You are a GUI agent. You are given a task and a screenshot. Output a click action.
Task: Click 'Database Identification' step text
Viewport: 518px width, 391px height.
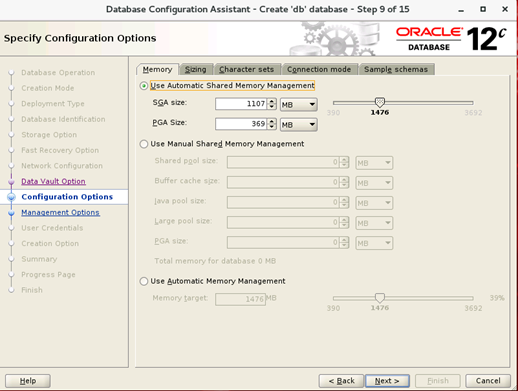63,119
